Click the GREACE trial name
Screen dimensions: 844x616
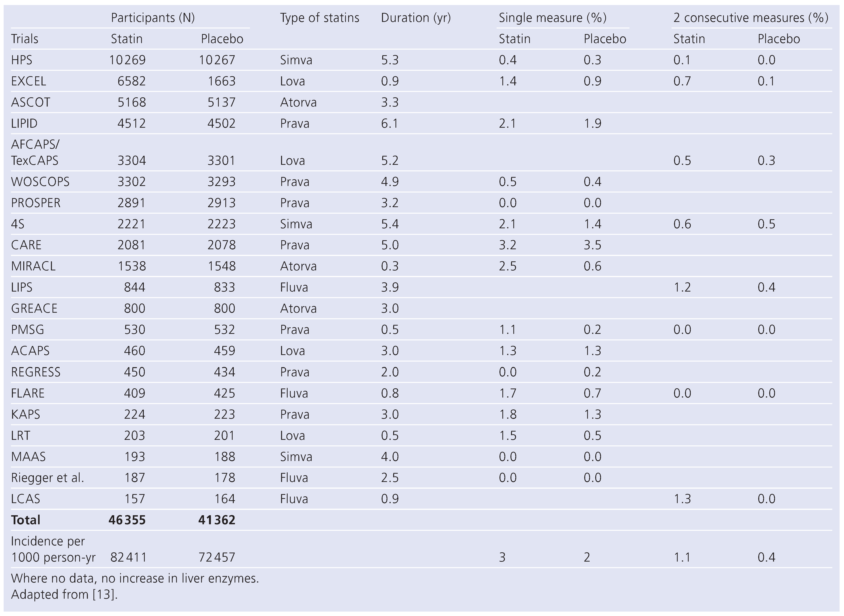coord(34,309)
